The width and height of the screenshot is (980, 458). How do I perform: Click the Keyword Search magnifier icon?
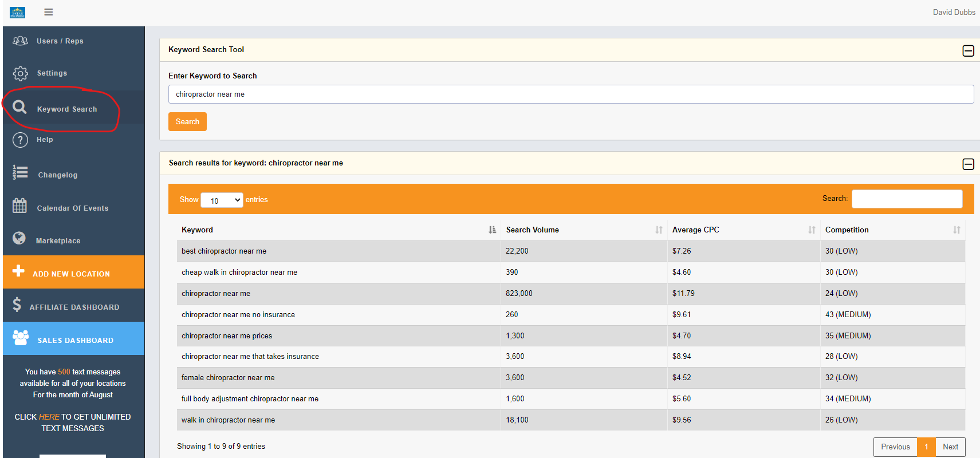[20, 107]
